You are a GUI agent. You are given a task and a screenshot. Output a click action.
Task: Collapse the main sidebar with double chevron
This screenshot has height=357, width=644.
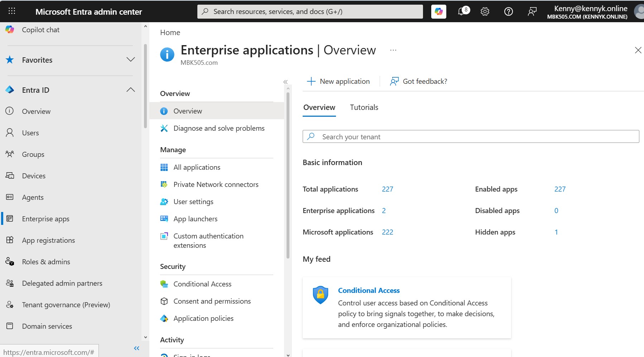(136, 348)
